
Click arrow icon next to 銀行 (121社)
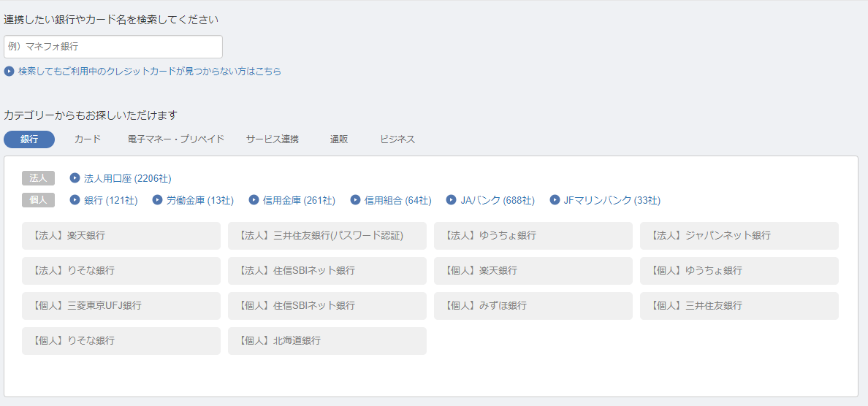75,199
